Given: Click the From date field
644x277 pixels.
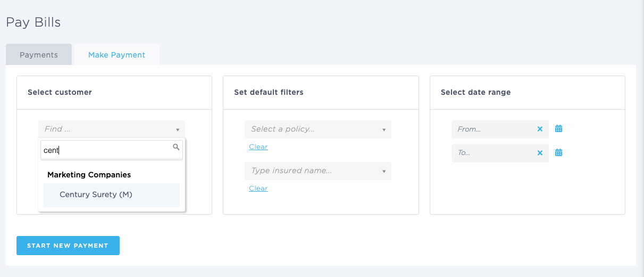Looking at the screenshot, I should pyautogui.click(x=492, y=129).
